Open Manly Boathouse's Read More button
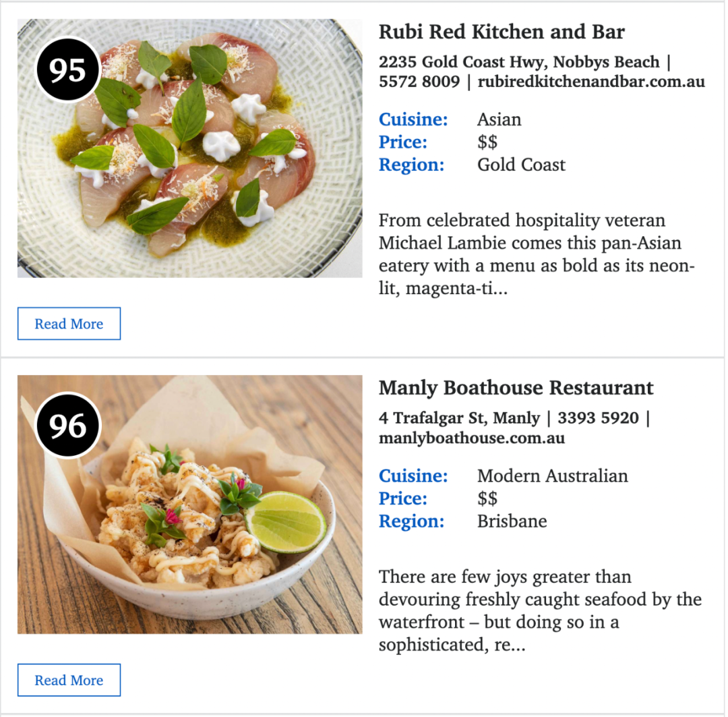The width and height of the screenshot is (728, 717). 69,680
